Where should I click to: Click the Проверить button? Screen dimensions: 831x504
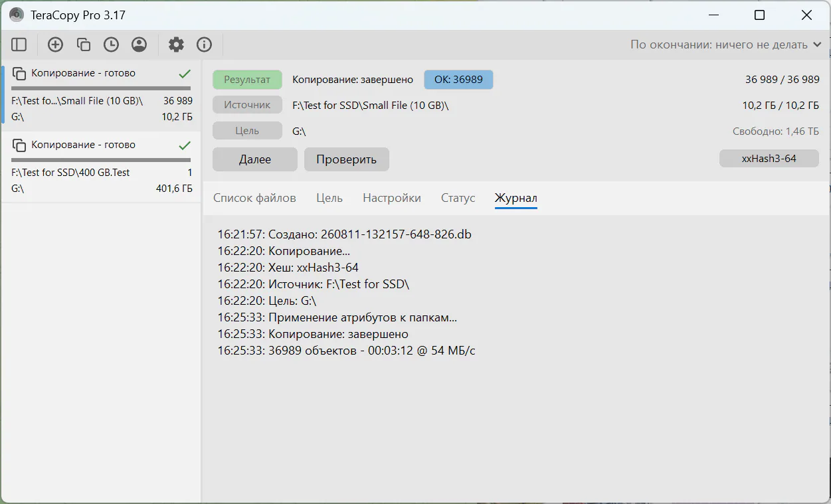[347, 159]
